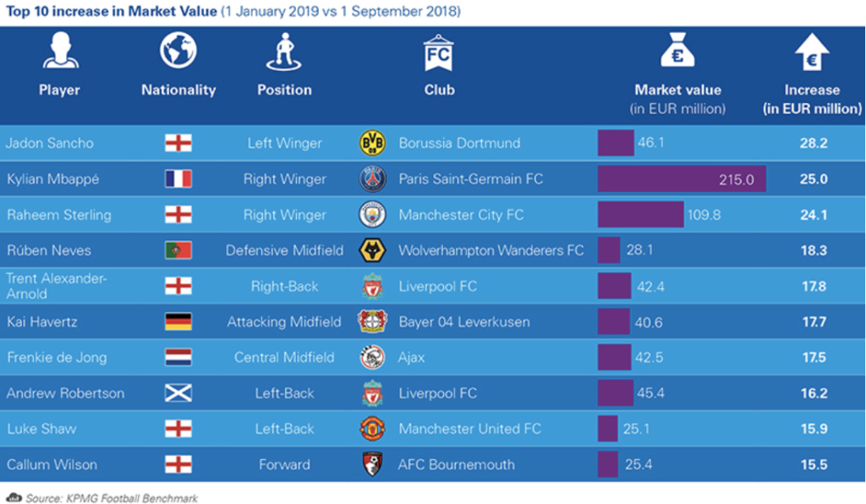The width and height of the screenshot is (866, 504).
Task: Click the Nationality globe icon
Action: pyautogui.click(x=178, y=50)
